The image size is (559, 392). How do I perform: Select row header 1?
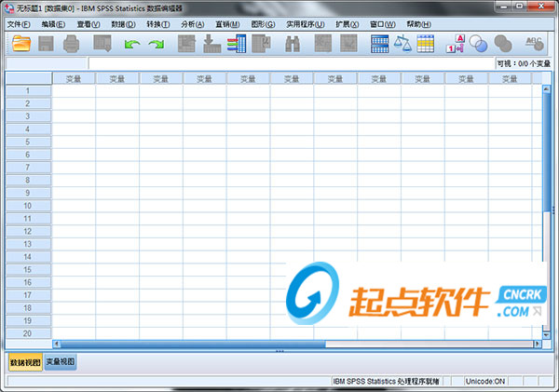[x=28, y=91]
